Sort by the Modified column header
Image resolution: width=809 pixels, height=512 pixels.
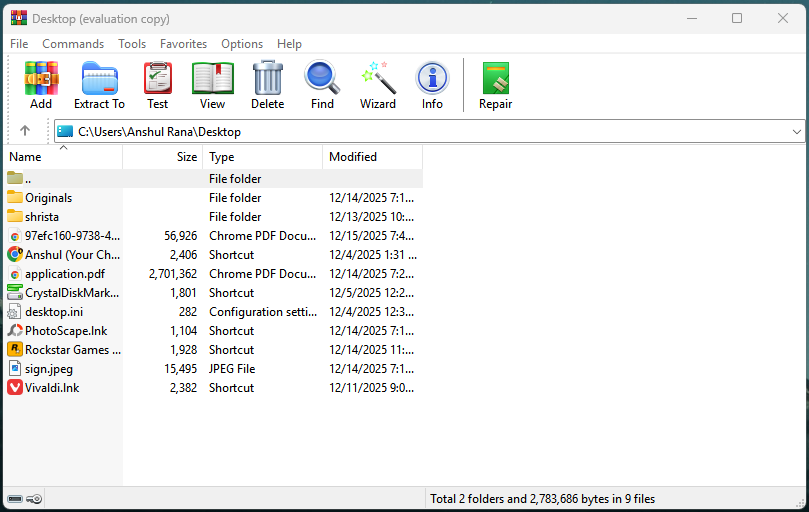pos(373,157)
